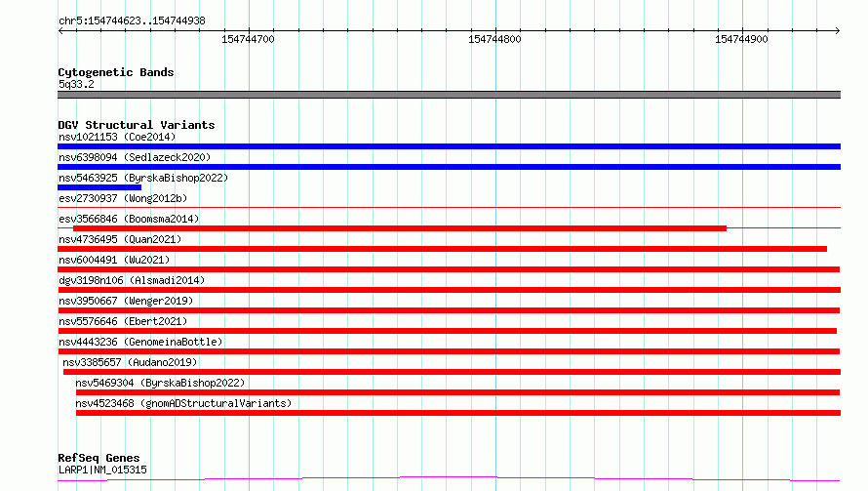Click nsv6004491 (Wu2021) variant label
This screenshot has width=868, height=491.
[x=114, y=260]
